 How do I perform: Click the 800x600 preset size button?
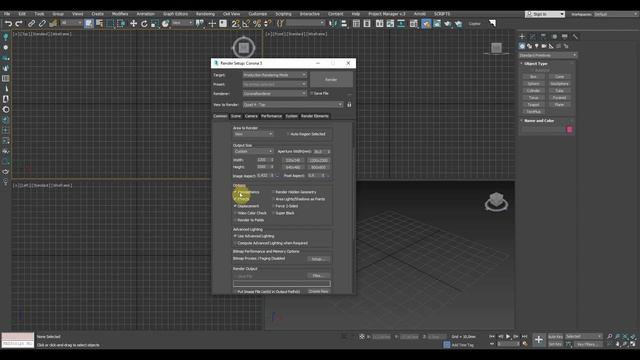pos(318,167)
